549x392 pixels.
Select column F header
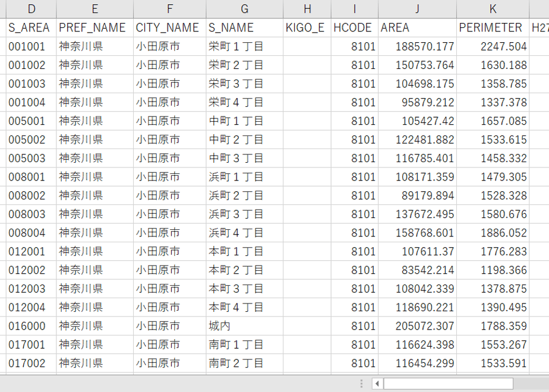(169, 9)
